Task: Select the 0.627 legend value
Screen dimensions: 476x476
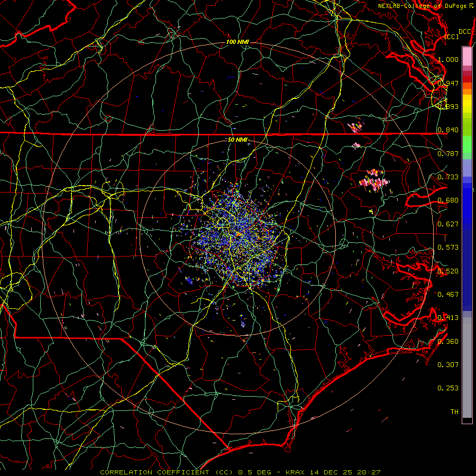Action: point(448,224)
